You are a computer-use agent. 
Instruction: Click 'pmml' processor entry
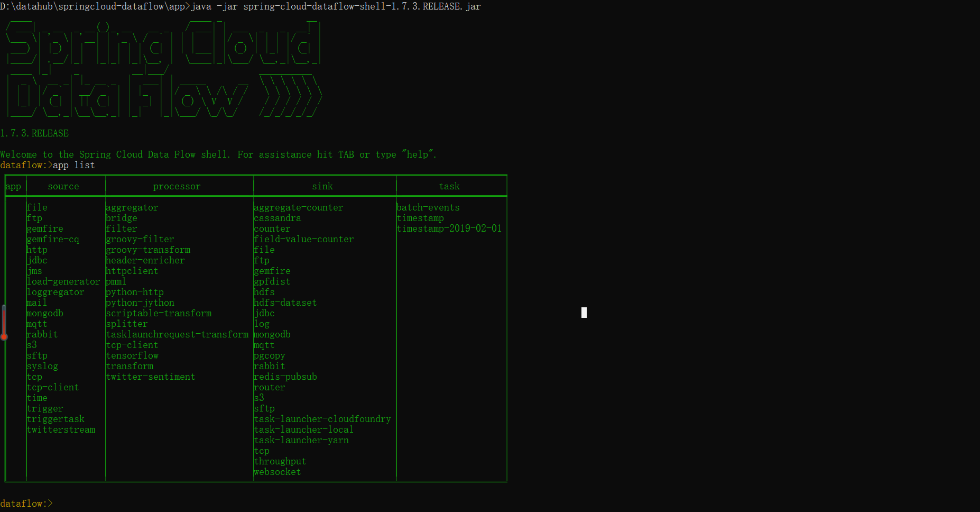[x=116, y=281]
